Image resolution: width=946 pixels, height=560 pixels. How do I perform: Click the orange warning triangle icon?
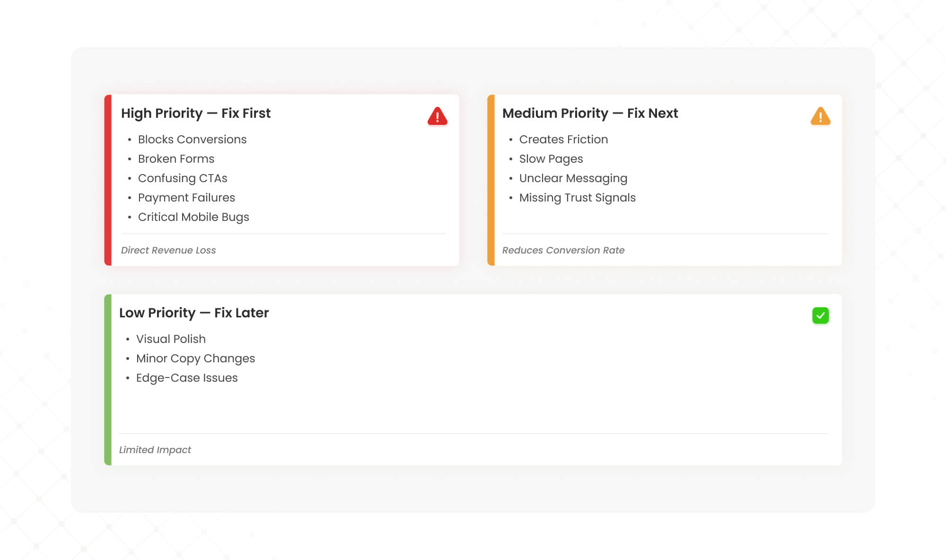(820, 116)
